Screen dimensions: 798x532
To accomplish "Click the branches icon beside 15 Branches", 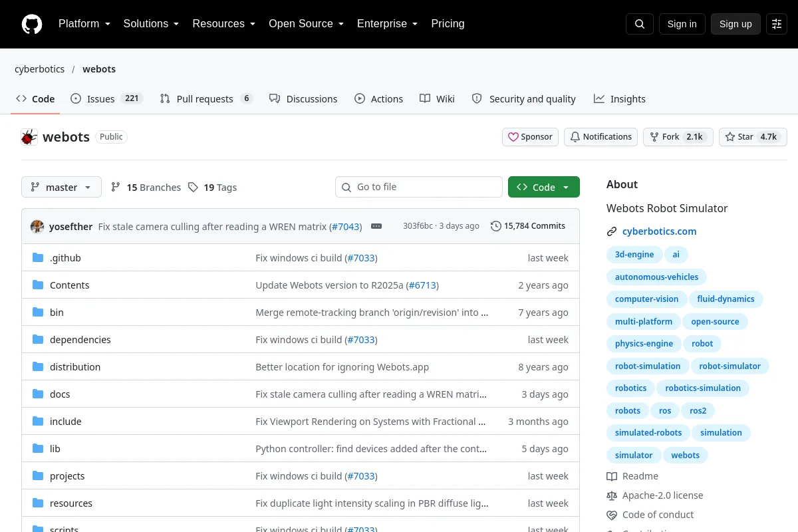I will click(x=116, y=188).
